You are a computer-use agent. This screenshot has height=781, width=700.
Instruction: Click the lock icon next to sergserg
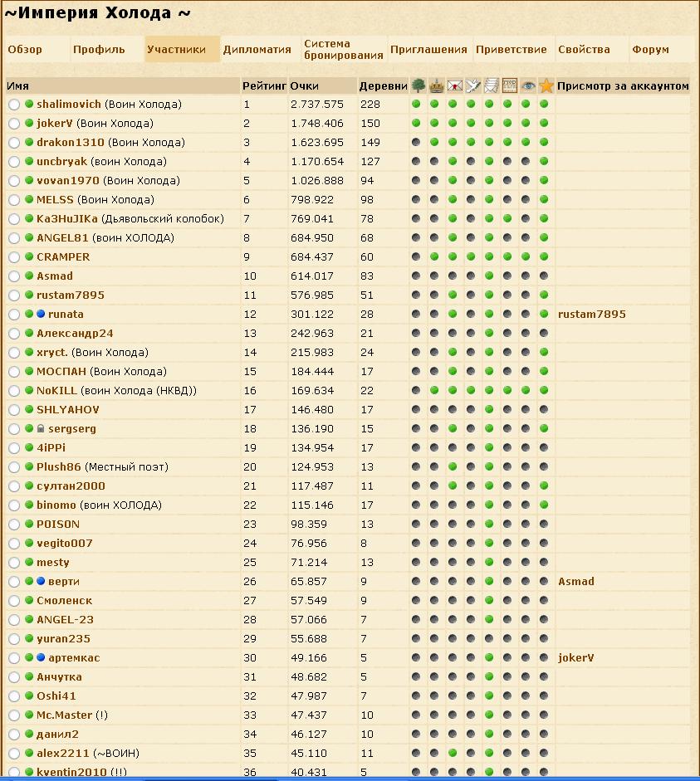41,428
